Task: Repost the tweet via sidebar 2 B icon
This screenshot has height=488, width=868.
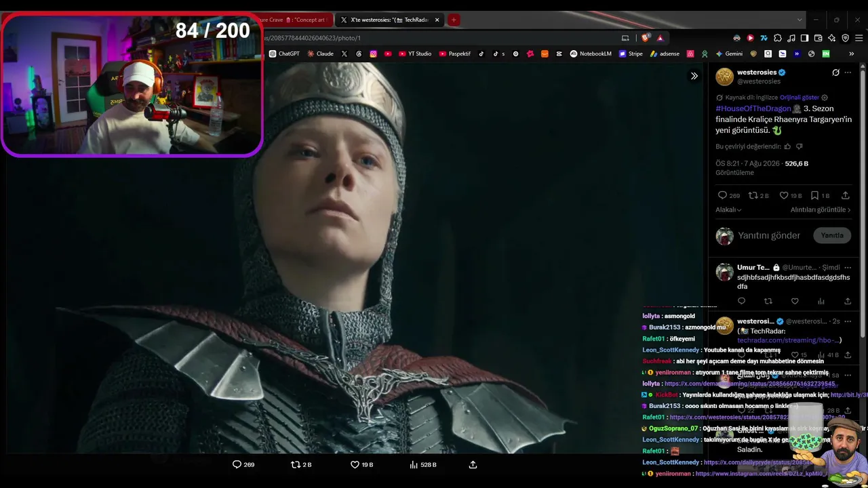Action: [x=758, y=195]
